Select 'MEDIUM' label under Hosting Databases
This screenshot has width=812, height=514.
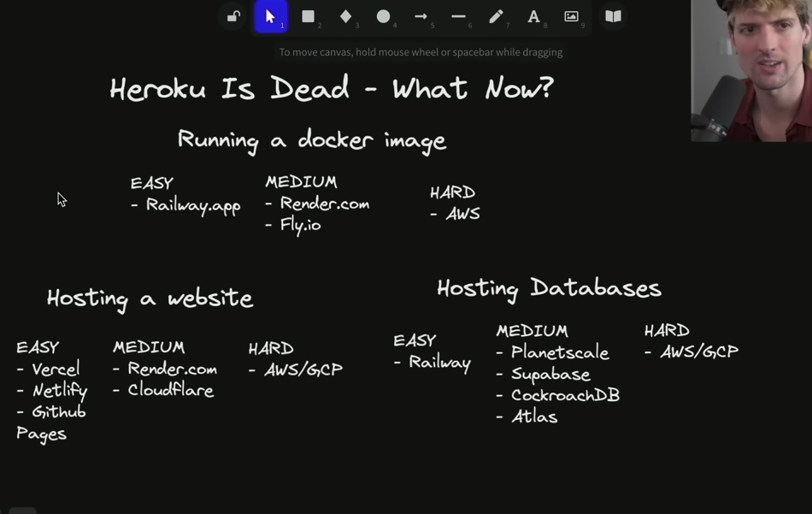click(532, 331)
